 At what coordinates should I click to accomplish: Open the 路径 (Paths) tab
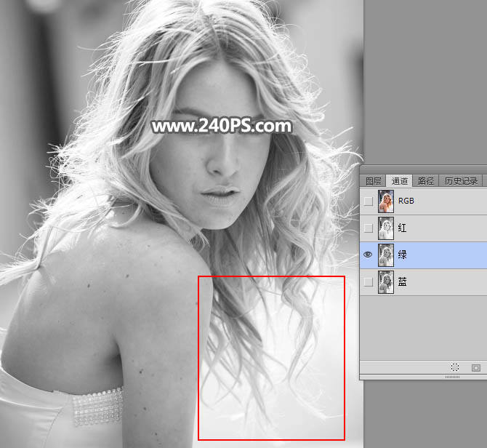(427, 181)
